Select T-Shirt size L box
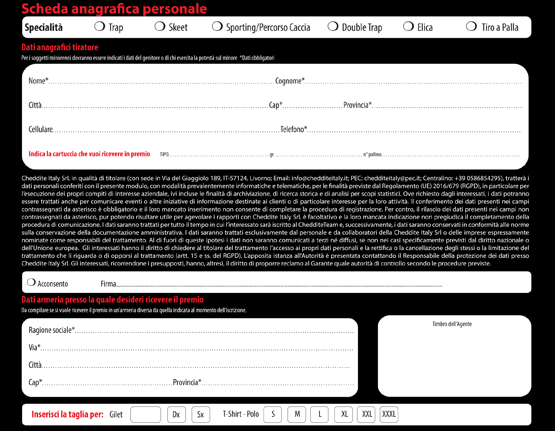Image resolution: width=555 pixels, height=431 pixels. click(320, 414)
